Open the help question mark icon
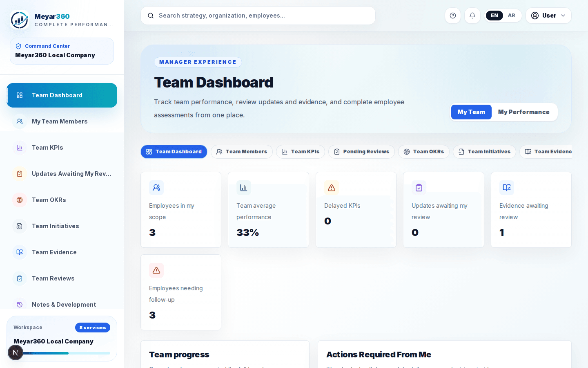This screenshot has height=368, width=588. point(453,16)
